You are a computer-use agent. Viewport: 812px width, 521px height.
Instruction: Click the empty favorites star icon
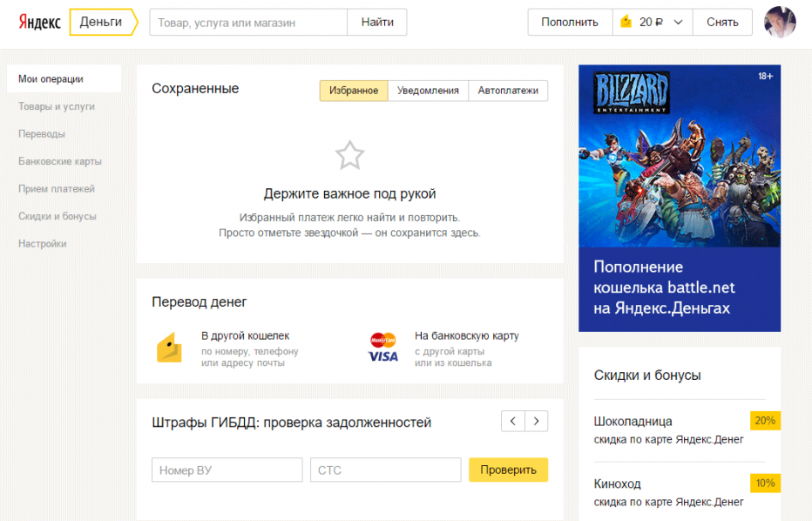tap(349, 155)
